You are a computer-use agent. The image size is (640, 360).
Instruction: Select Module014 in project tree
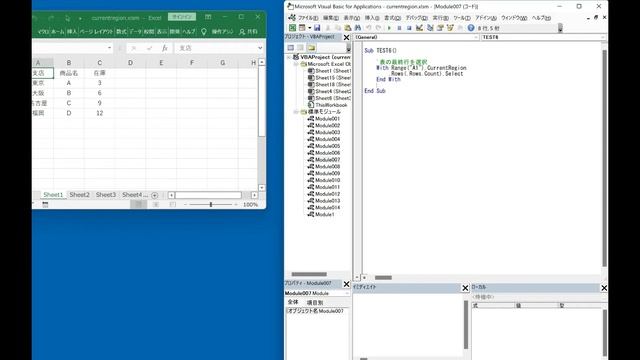click(327, 207)
